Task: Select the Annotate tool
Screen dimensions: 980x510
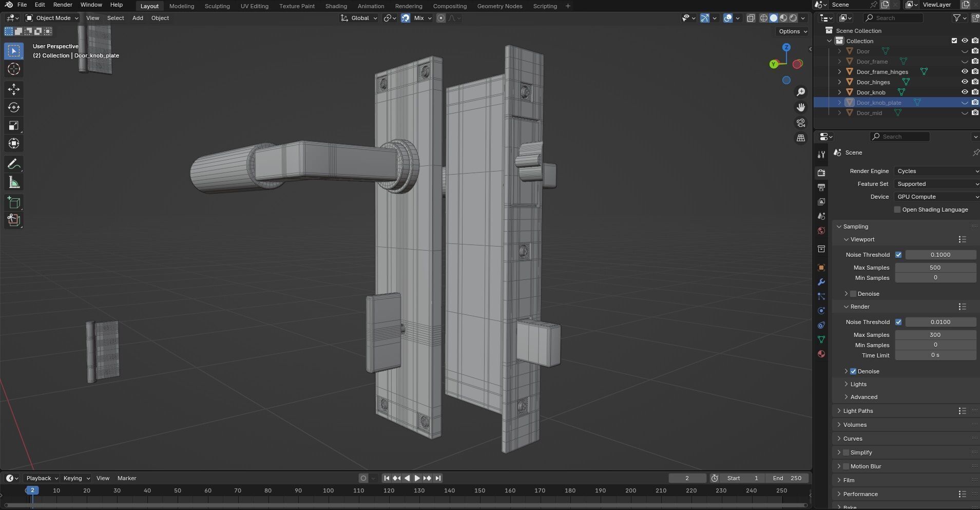Action: [14, 164]
